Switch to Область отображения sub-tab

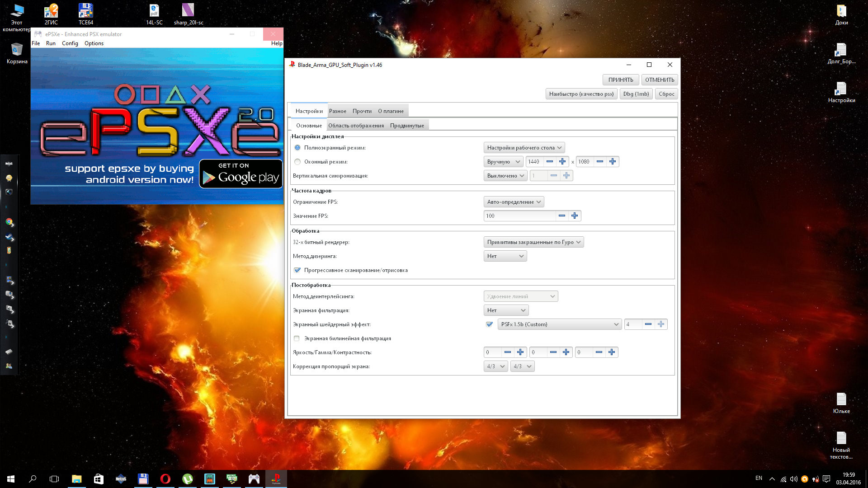click(x=356, y=126)
